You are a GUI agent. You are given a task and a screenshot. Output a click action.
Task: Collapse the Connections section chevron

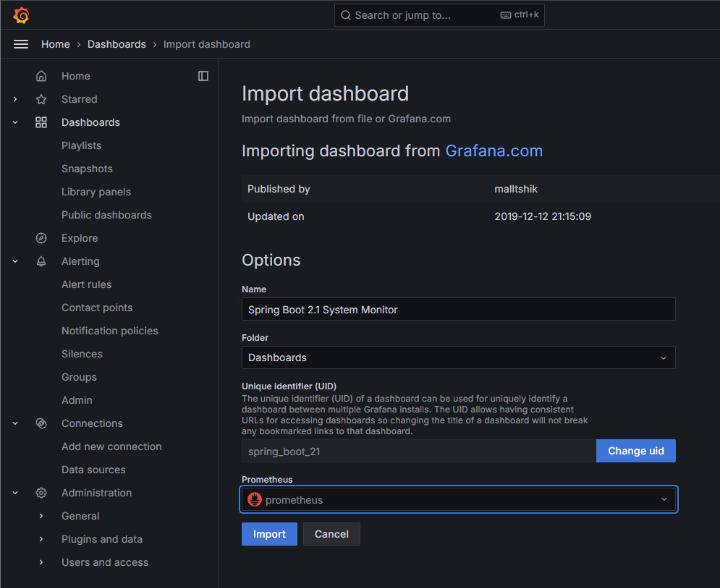pos(15,423)
